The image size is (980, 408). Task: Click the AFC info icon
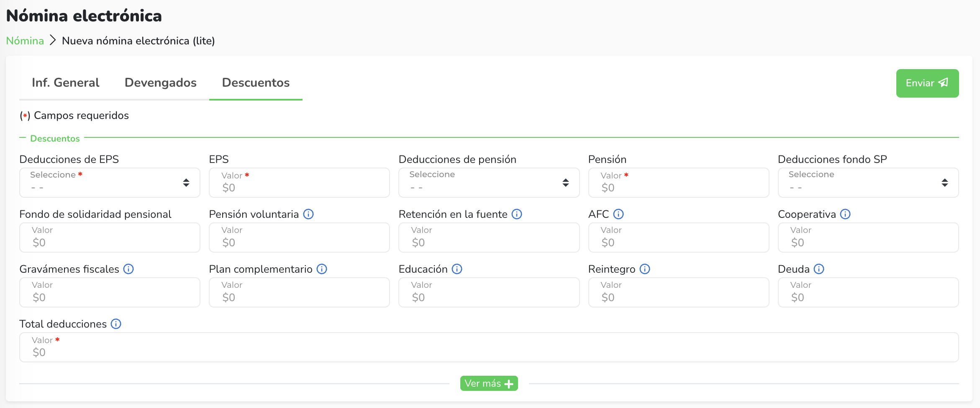pyautogui.click(x=618, y=214)
